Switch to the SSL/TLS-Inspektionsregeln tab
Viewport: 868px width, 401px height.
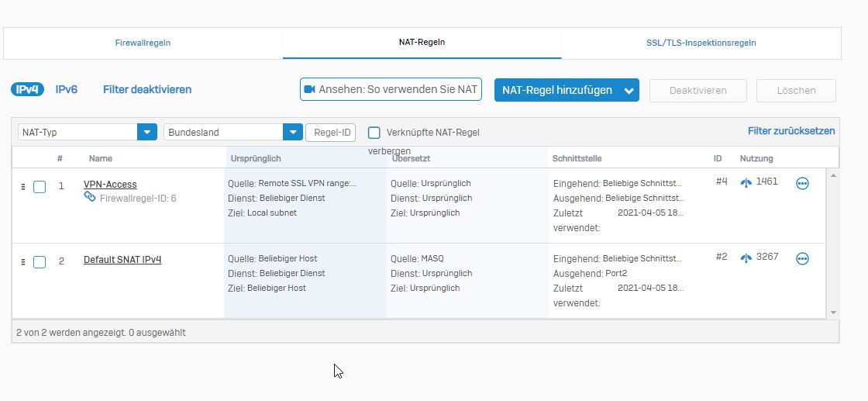click(701, 43)
